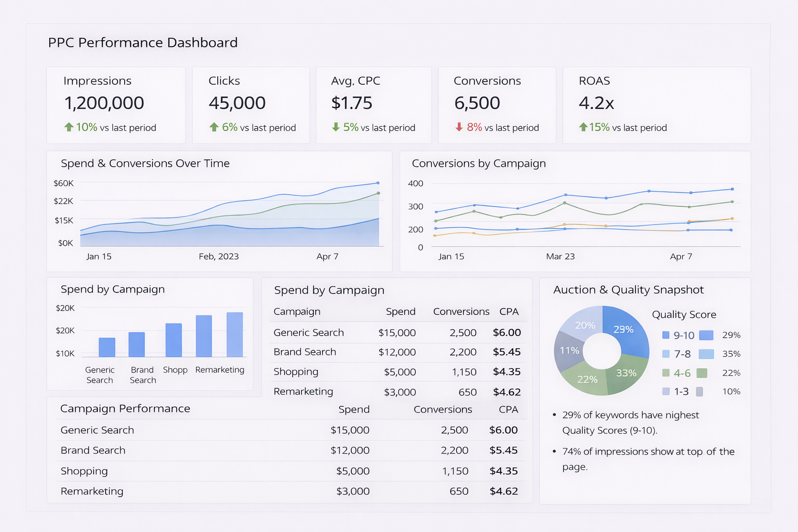Click the CPA column header in Spend table
Image resolution: width=798 pixels, height=532 pixels.
tap(509, 311)
